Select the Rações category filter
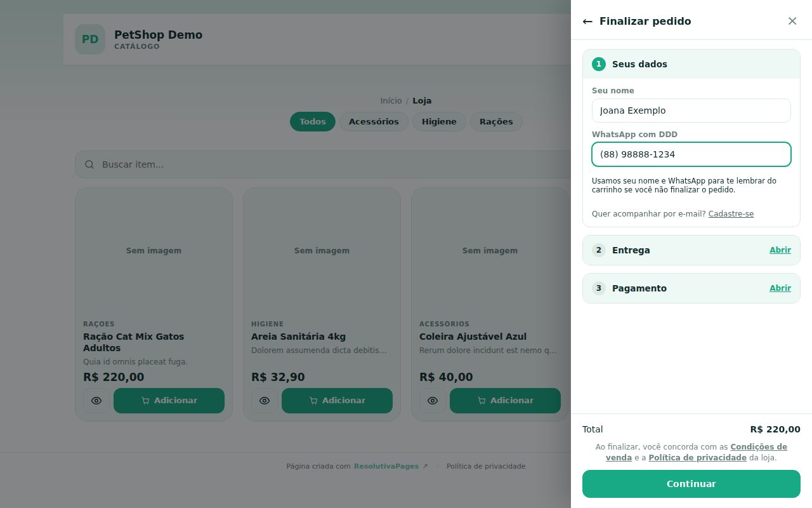812x508 pixels. pos(496,122)
